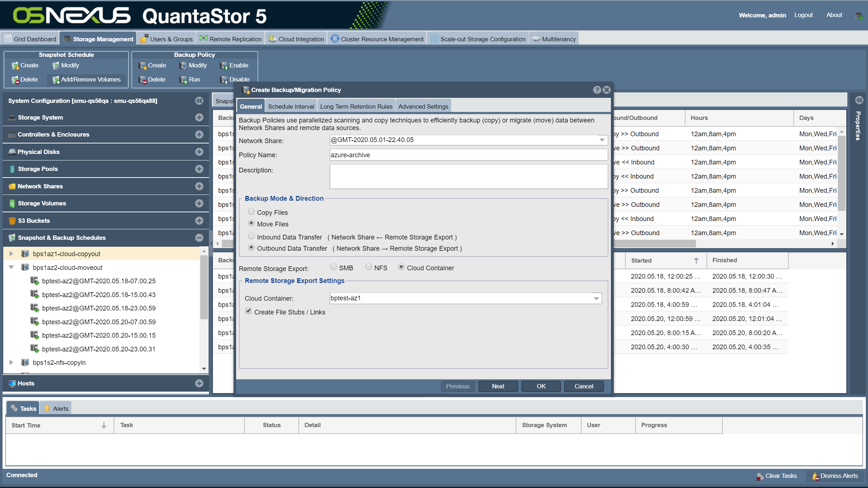The height and width of the screenshot is (488, 868).
Task: Open the Cloud Container dropdown
Action: (x=596, y=298)
